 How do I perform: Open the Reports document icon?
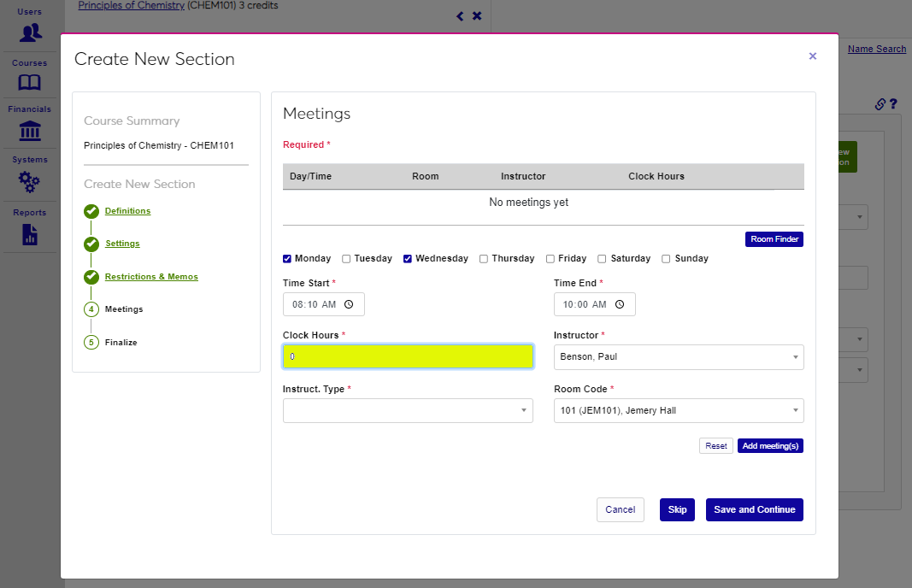coord(30,234)
